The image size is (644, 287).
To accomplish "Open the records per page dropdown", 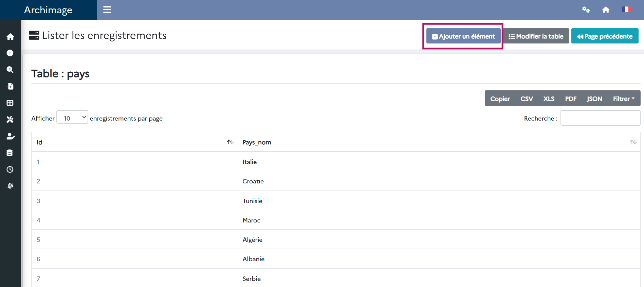I will click(72, 117).
